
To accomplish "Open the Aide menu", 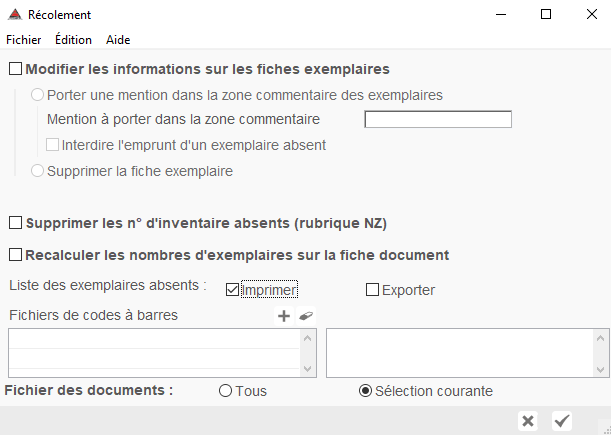I will point(118,40).
